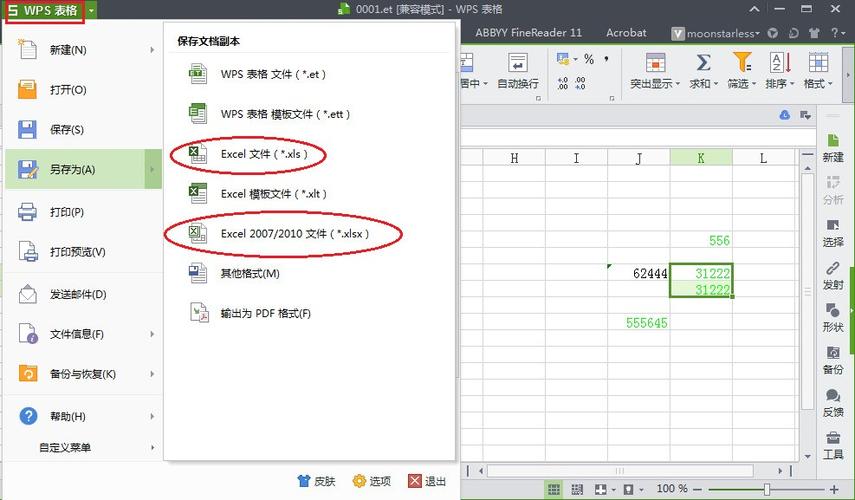Click decrease decimal places icon
The height and width of the screenshot is (500, 855).
pos(580,83)
